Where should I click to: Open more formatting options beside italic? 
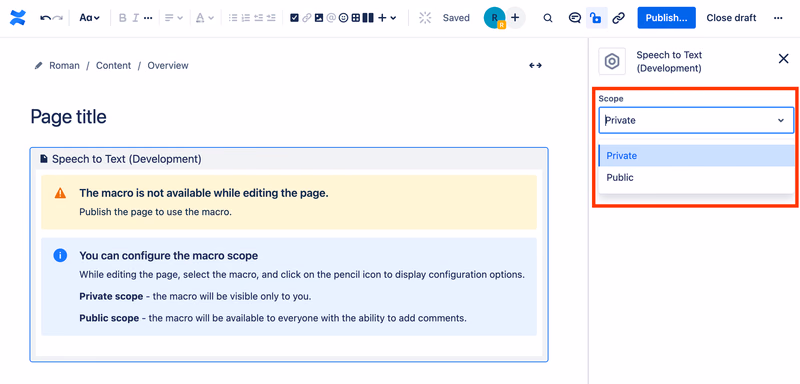(148, 18)
